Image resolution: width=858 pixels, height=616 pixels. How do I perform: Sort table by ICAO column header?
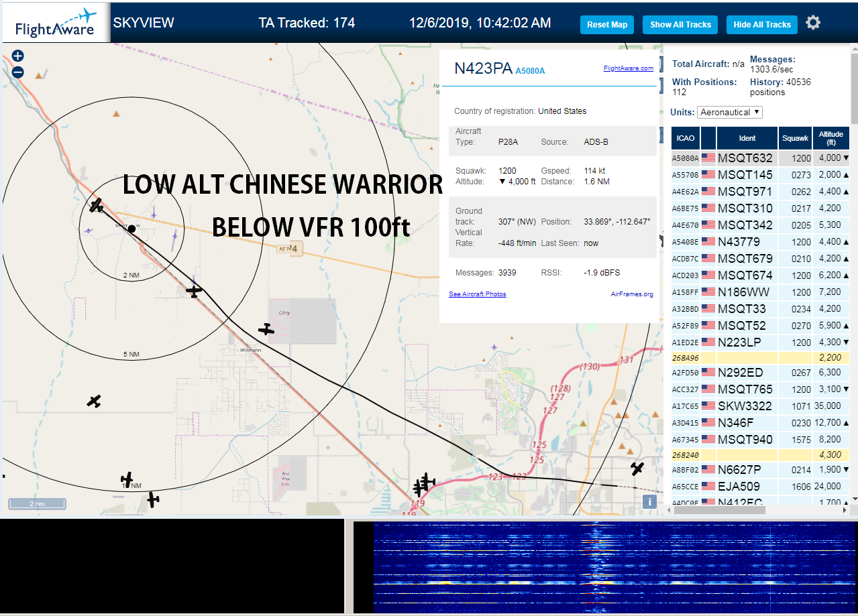pyautogui.click(x=686, y=138)
